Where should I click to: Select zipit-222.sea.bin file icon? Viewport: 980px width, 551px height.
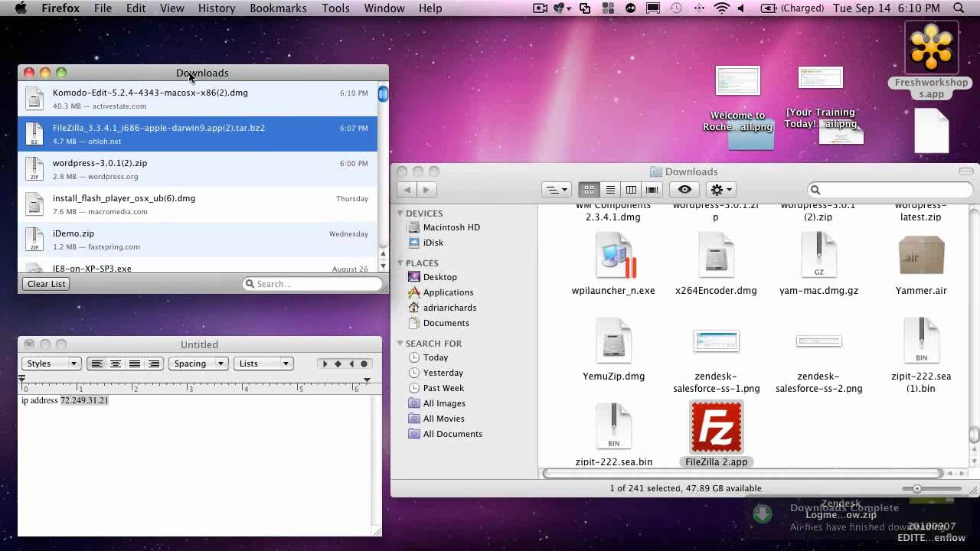613,427
